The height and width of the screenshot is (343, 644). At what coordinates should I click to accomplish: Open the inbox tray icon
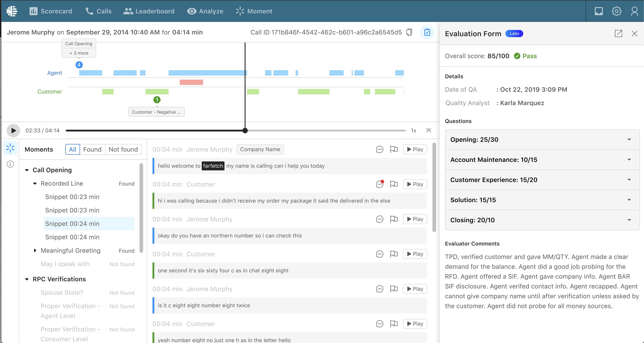599,11
